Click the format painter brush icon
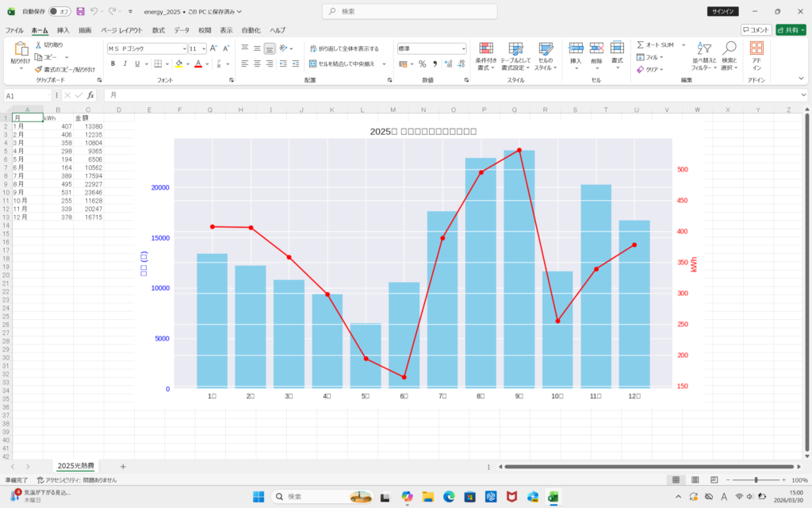 [x=38, y=69]
